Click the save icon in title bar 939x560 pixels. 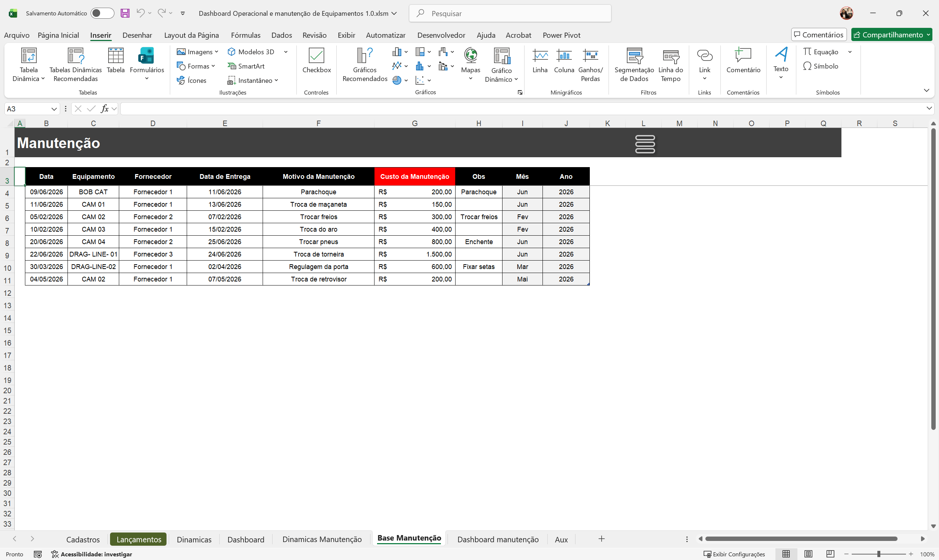(x=125, y=13)
